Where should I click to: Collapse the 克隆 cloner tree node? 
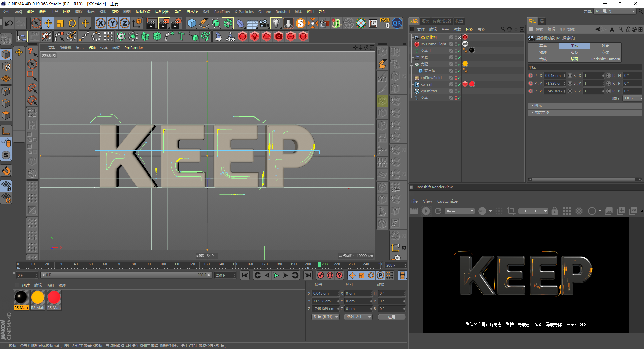(412, 64)
